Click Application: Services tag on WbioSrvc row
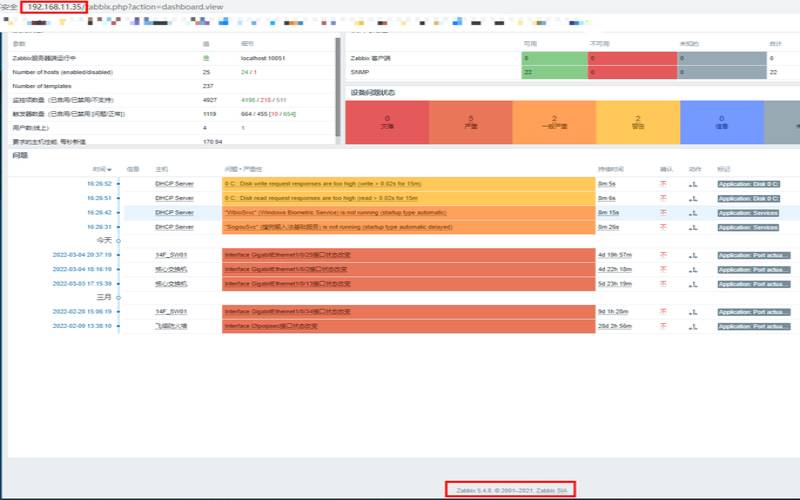The height and width of the screenshot is (500, 800). click(754, 213)
